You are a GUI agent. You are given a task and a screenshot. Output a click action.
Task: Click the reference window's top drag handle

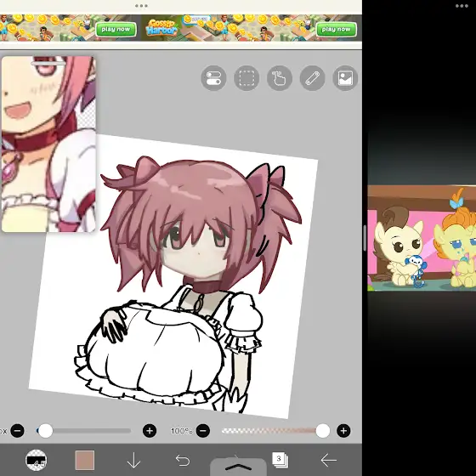pos(48,64)
